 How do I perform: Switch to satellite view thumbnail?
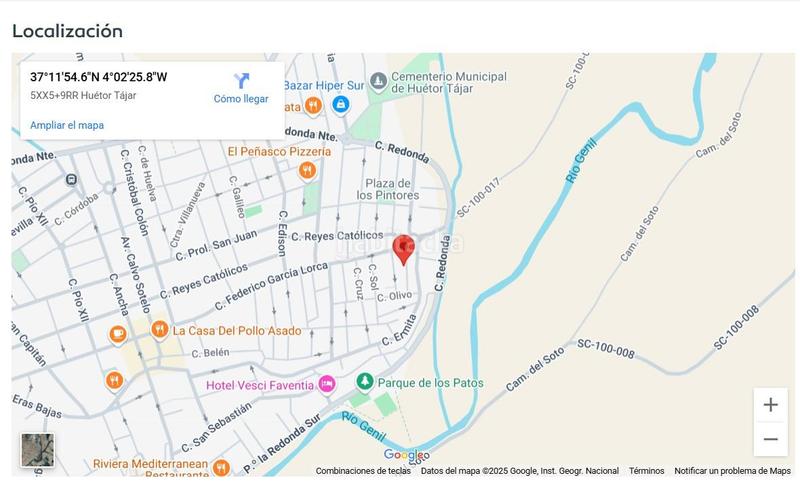click(37, 450)
